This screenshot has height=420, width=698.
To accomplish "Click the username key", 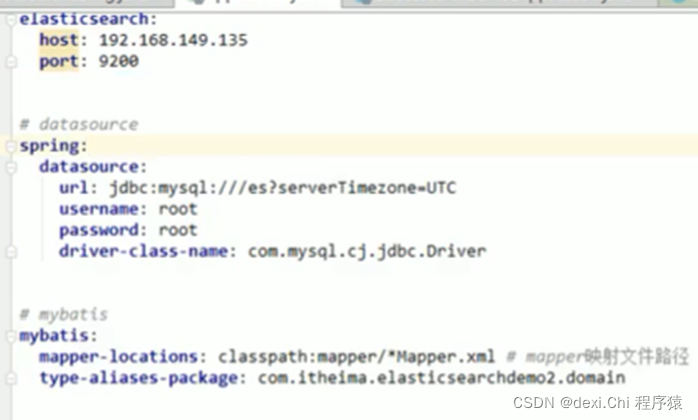I will click(x=98, y=209).
